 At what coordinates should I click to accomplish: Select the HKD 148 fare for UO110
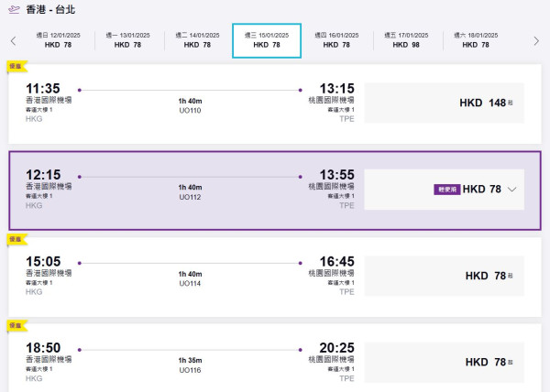click(x=445, y=103)
